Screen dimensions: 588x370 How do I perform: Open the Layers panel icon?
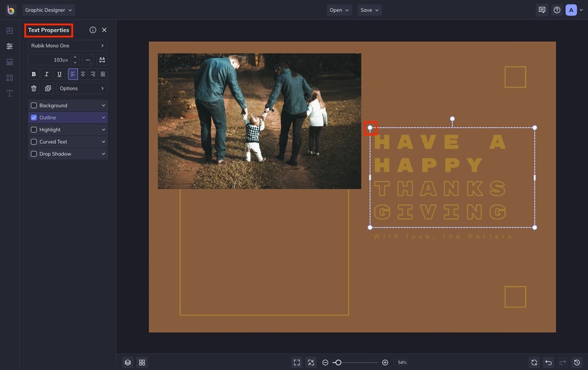point(128,363)
